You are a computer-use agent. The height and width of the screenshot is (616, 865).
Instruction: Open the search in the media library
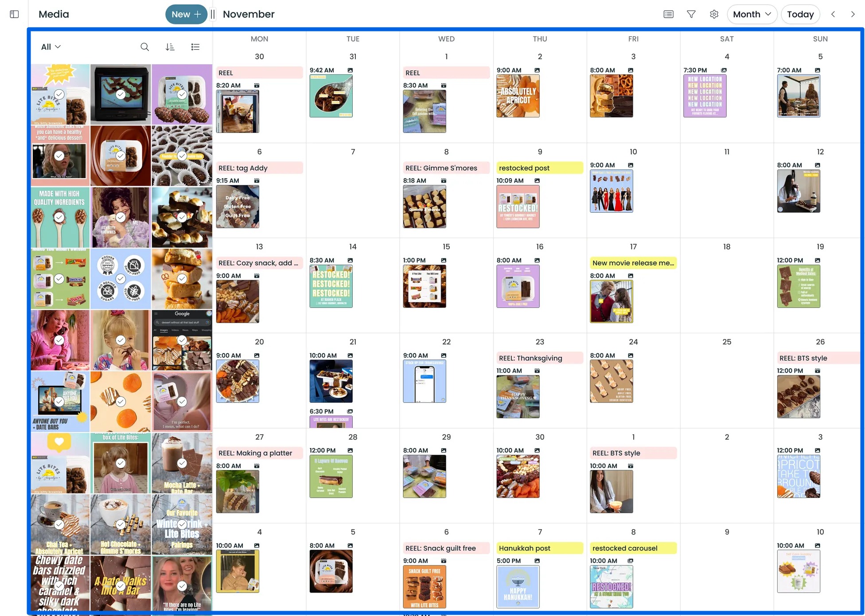pyautogui.click(x=144, y=47)
